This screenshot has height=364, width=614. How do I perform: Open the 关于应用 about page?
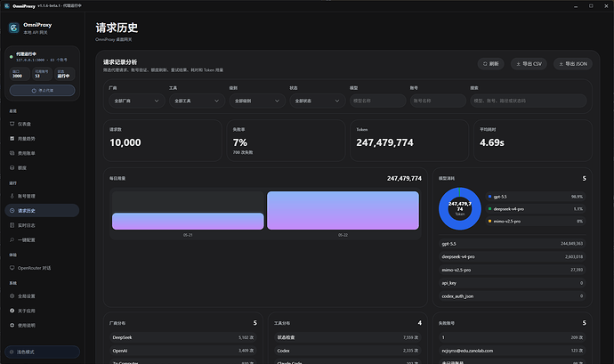click(x=42, y=311)
